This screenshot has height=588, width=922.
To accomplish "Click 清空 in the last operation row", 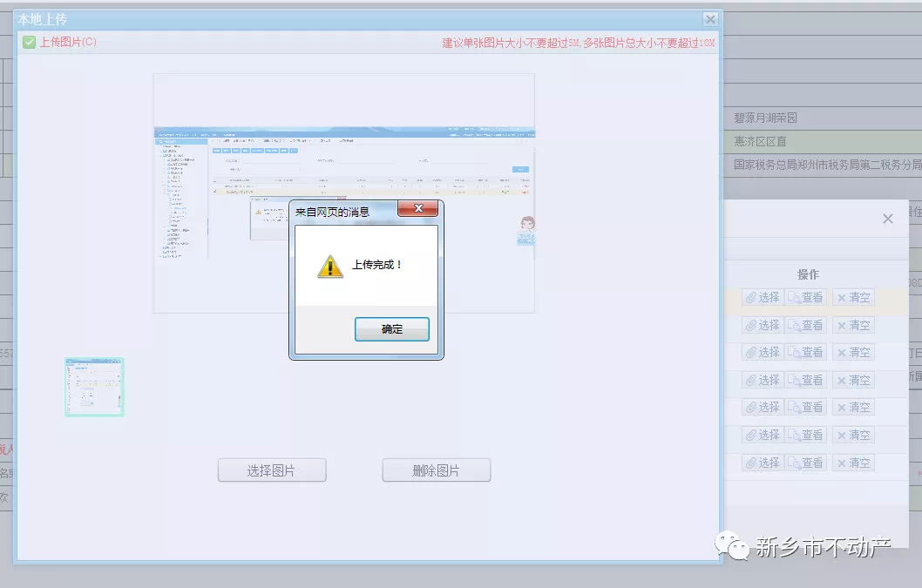I will click(x=853, y=463).
